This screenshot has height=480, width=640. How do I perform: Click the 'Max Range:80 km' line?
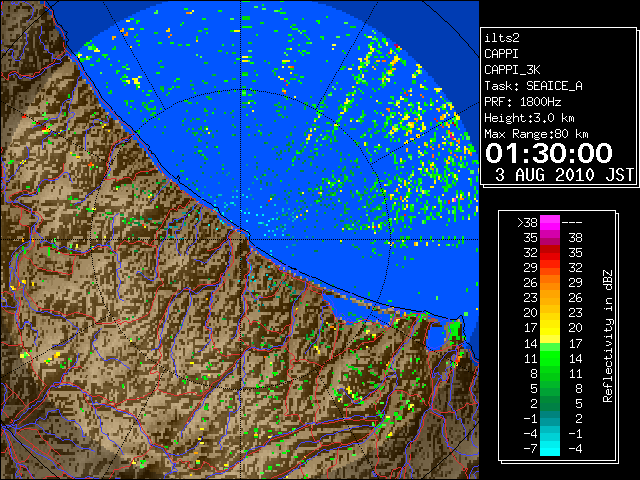coord(536,134)
